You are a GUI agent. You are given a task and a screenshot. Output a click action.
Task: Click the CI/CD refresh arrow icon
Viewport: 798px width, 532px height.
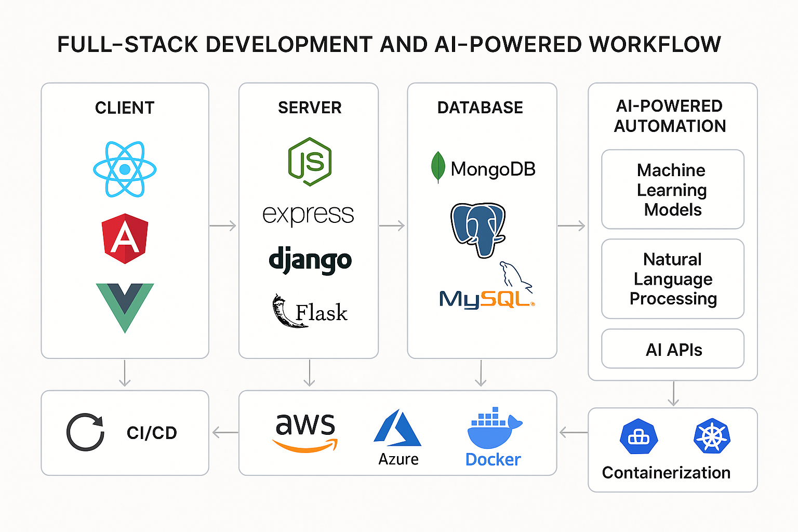85,431
